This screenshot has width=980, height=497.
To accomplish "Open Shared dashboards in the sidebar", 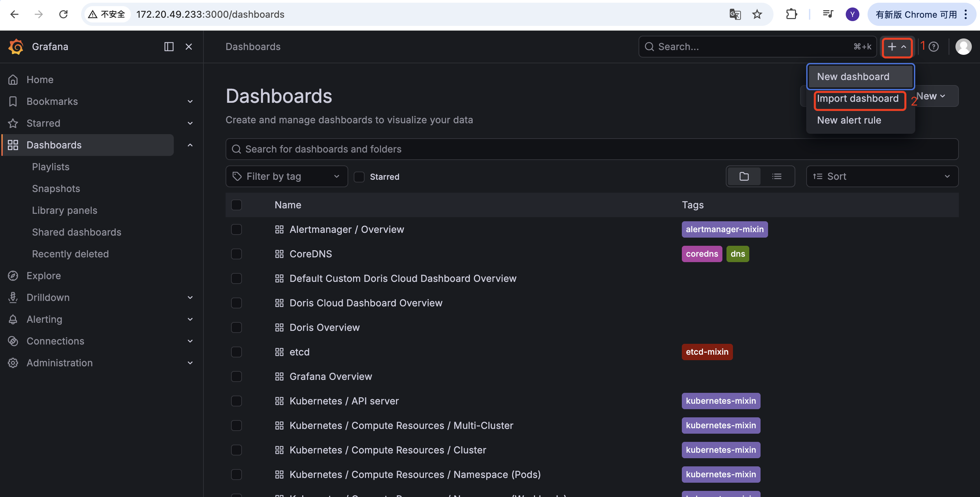I will tap(76, 232).
